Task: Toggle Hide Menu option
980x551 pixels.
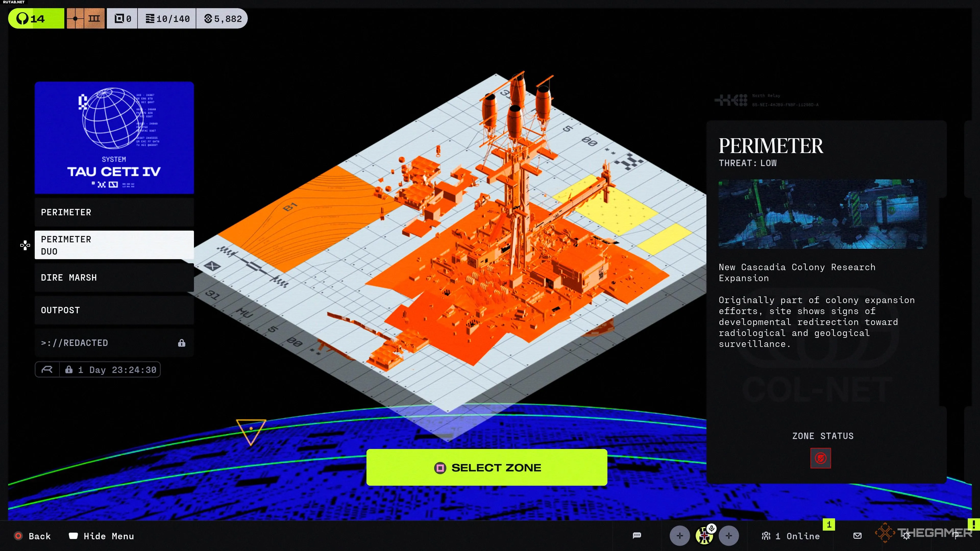Action: point(101,536)
